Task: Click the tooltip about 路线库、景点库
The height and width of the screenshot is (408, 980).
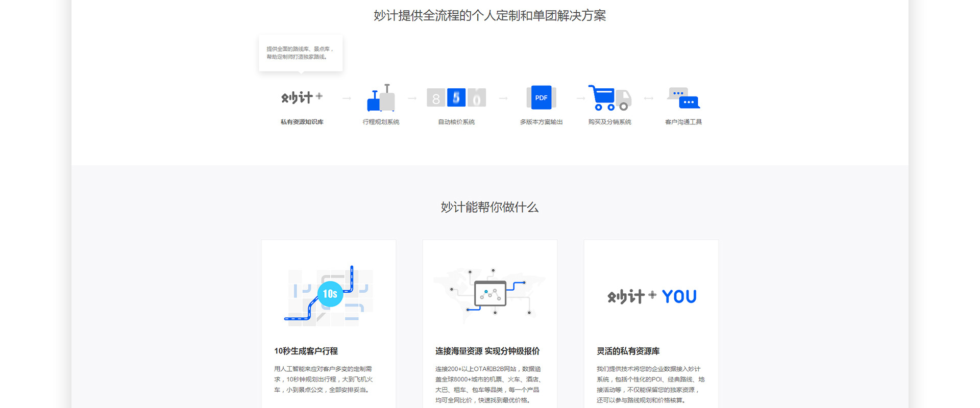Action: pyautogui.click(x=301, y=53)
